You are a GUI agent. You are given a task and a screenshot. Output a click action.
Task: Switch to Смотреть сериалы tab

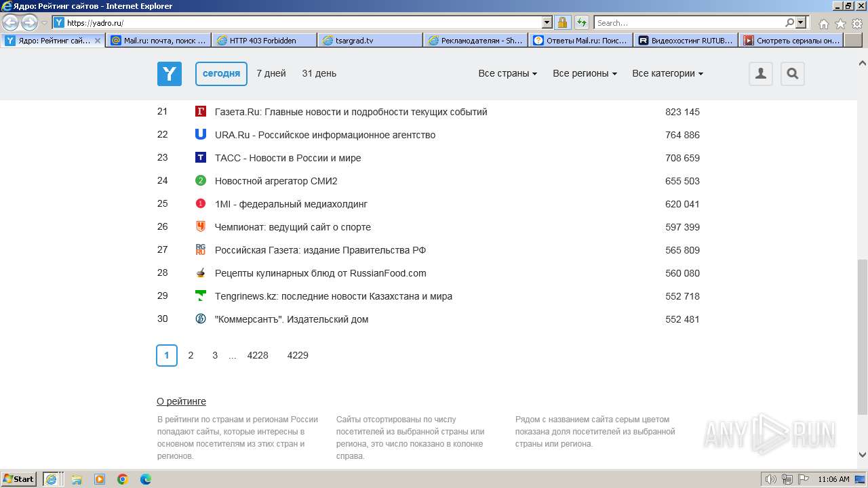tap(793, 41)
